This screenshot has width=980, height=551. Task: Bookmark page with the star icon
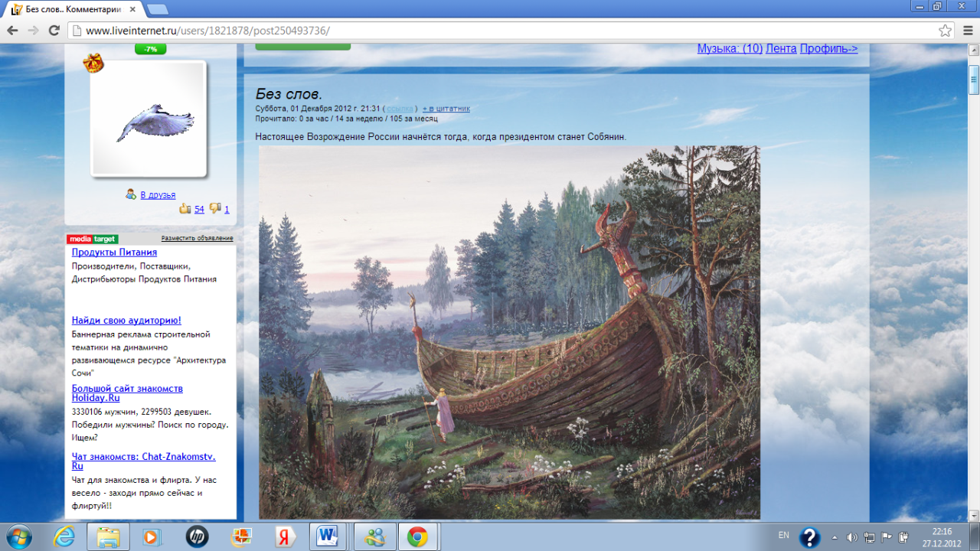coord(946,31)
